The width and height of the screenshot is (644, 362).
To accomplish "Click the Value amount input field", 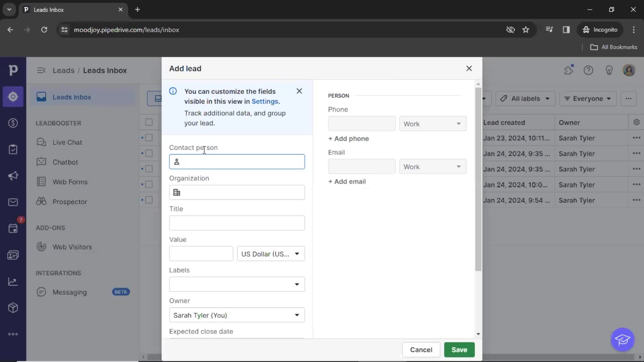I will (x=201, y=253).
